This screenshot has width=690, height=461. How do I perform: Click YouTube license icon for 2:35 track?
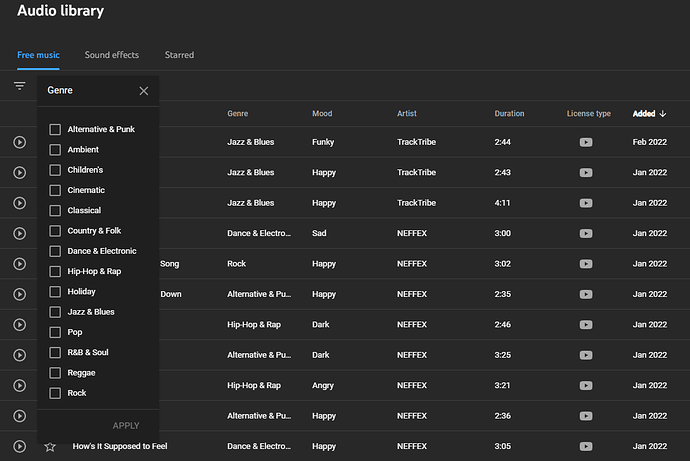point(586,294)
